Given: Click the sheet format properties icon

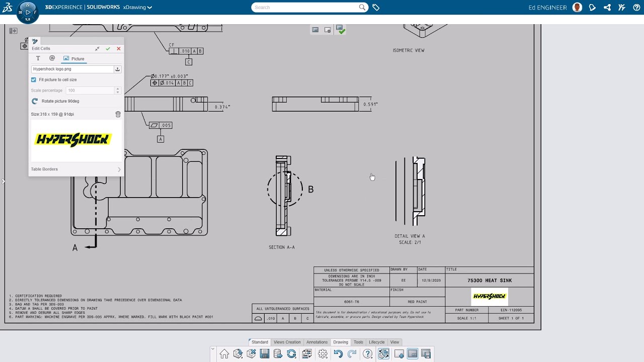Looking at the screenshot, I should (307, 354).
